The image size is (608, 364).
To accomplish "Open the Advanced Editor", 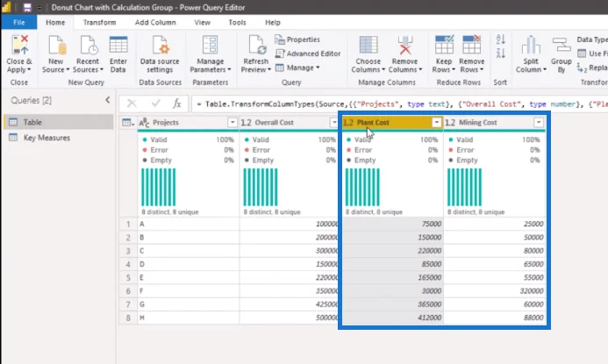I will pyautogui.click(x=308, y=54).
